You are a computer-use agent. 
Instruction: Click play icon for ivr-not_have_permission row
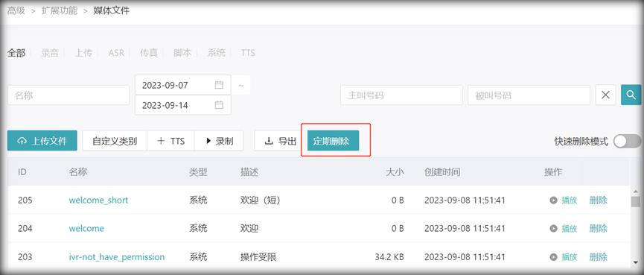pos(554,257)
